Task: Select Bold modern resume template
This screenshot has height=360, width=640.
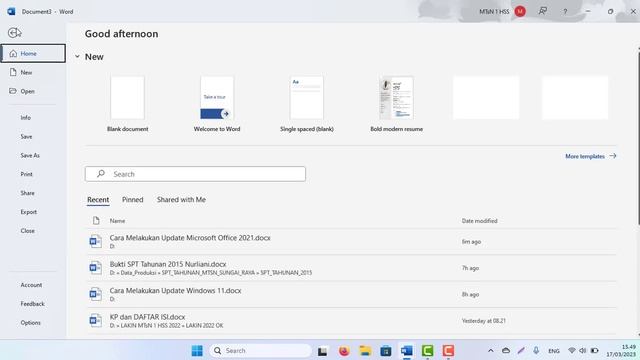Action: point(396,104)
